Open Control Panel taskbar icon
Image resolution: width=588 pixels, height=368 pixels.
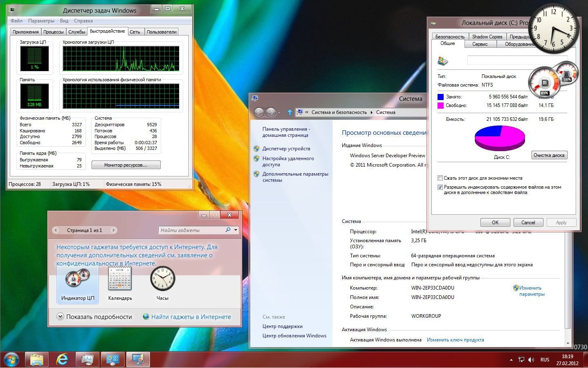tap(113, 360)
